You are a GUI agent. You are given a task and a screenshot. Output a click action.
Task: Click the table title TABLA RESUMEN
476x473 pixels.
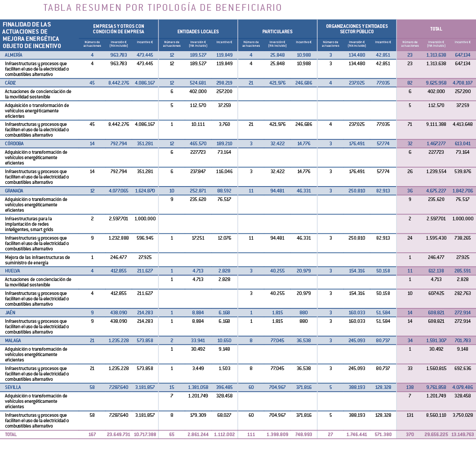click(162, 7)
